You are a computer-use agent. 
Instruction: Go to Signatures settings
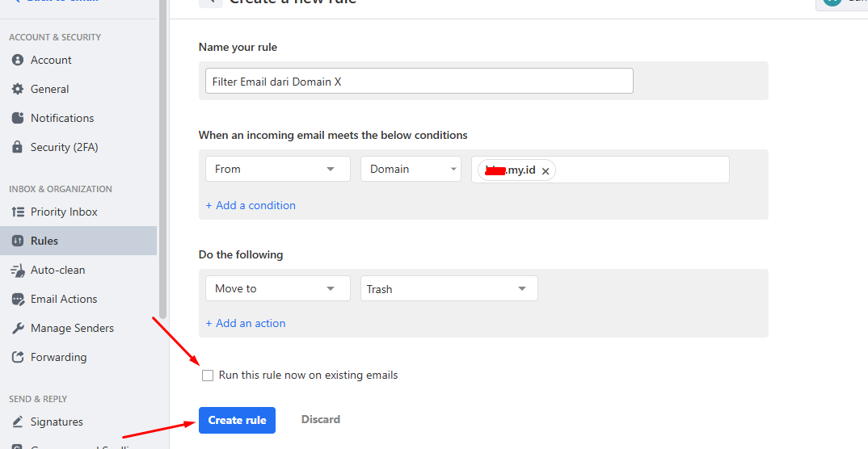click(57, 422)
